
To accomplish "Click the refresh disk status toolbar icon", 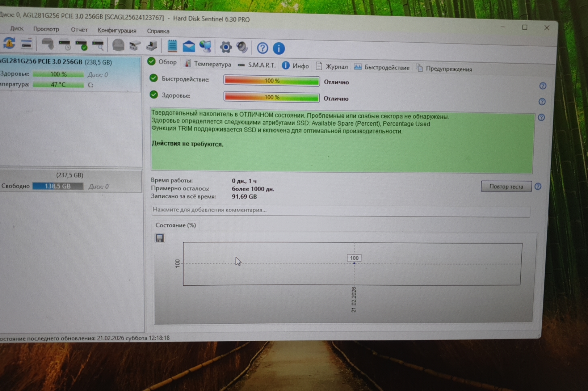I will pyautogui.click(x=9, y=43).
